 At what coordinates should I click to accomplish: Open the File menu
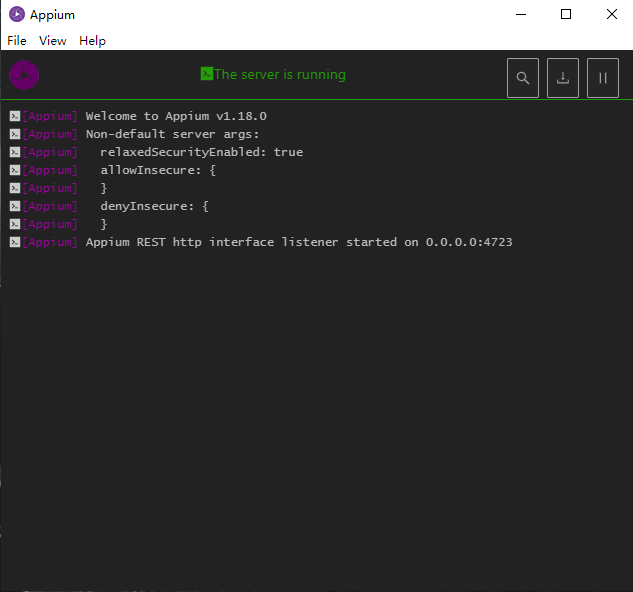click(x=17, y=41)
